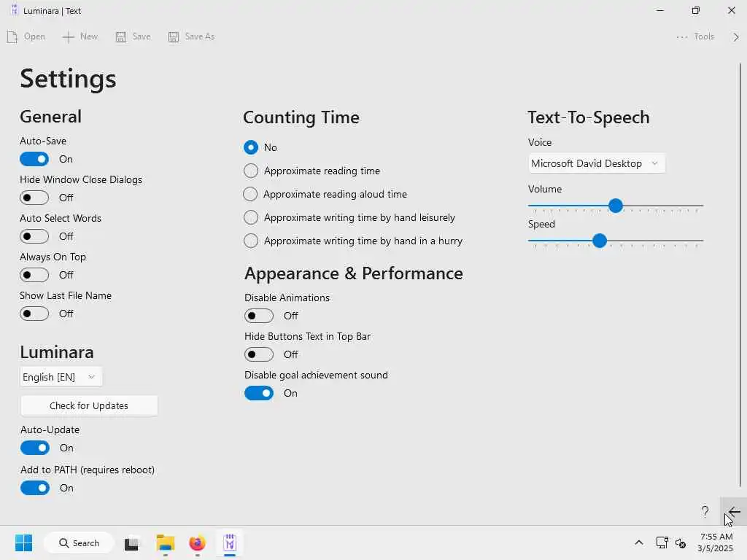Enable Auto Select Words toggle
This screenshot has height=560, width=747.
click(34, 236)
